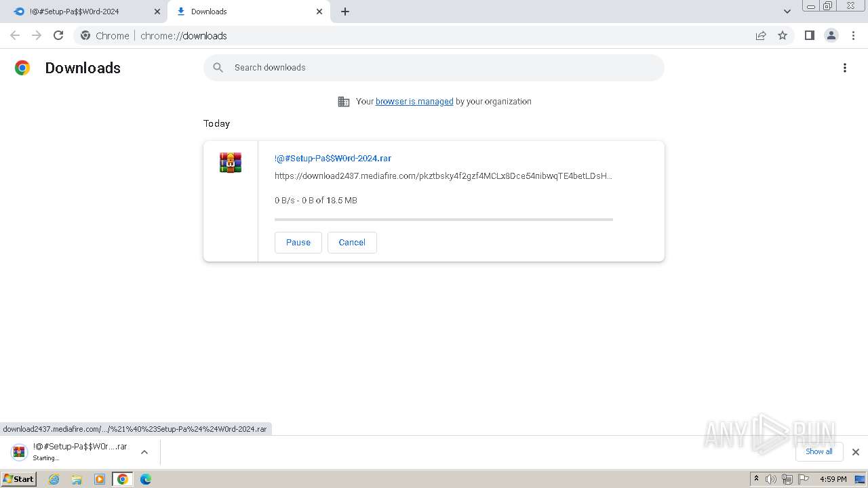Viewport: 868px width, 488px height.
Task: Click the Chrome logo beside Downloads heading
Action: click(22, 68)
